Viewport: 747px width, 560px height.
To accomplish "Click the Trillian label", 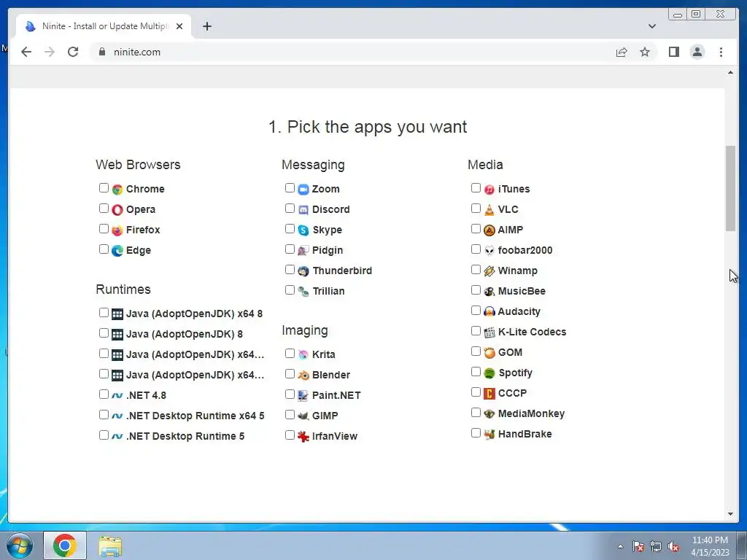I will [x=328, y=292].
